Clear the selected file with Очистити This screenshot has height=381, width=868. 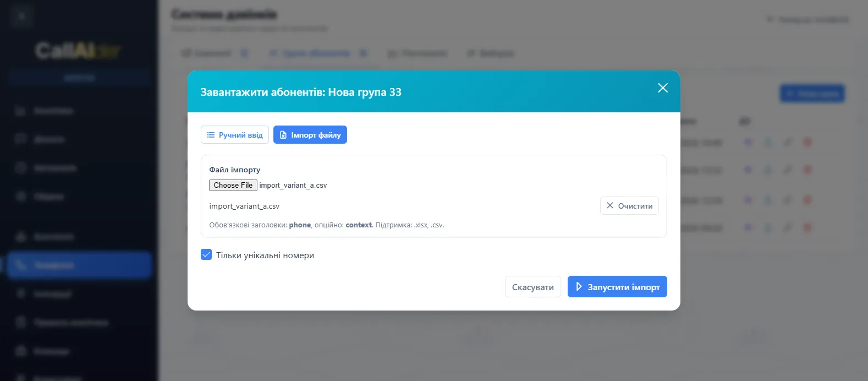(629, 206)
